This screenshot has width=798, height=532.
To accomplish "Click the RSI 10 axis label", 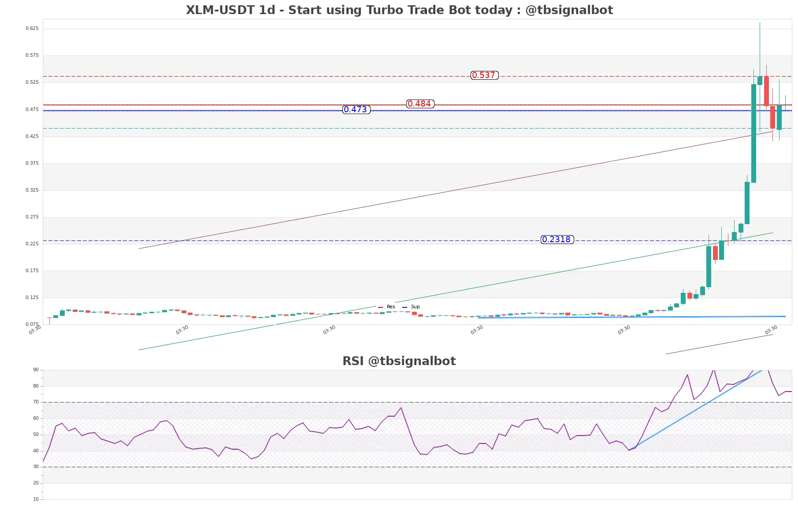I will (36, 499).
